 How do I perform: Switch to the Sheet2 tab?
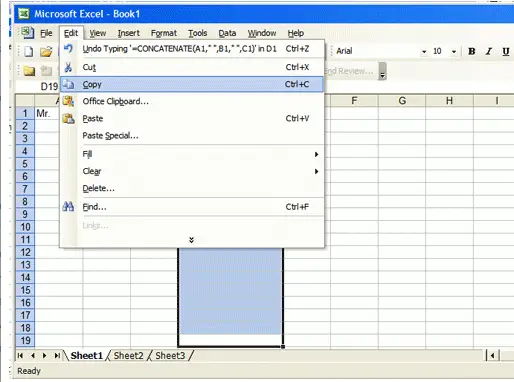128,355
